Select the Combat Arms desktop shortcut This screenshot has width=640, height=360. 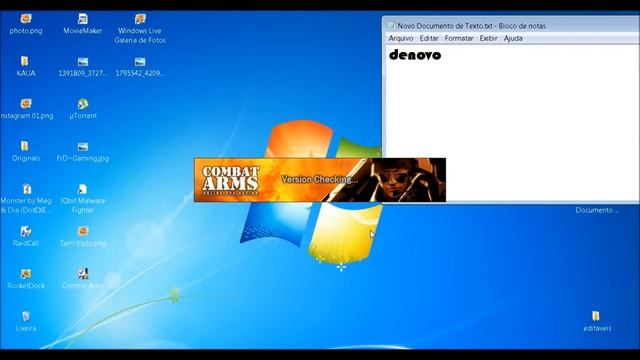click(x=83, y=273)
